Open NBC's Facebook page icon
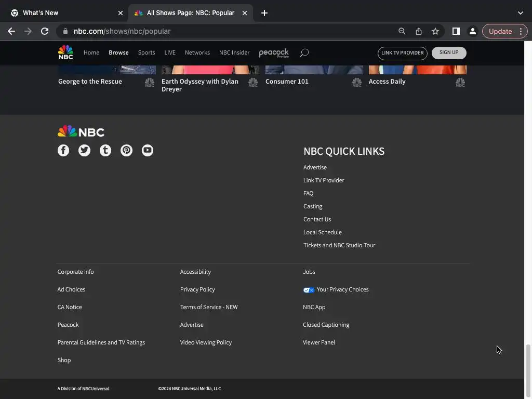Screen dimensions: 532x399 pyautogui.click(x=63, y=150)
